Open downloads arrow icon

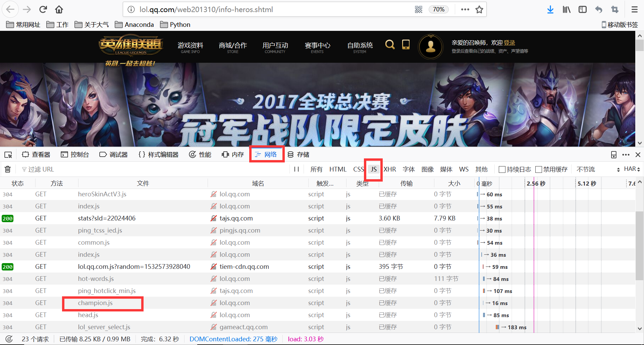[550, 9]
